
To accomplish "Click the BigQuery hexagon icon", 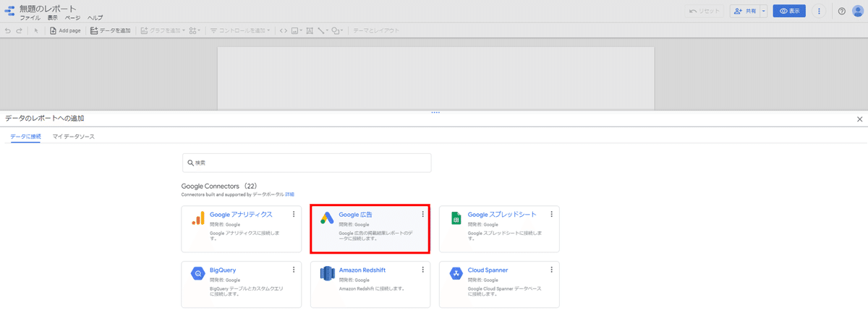I will pyautogui.click(x=197, y=273).
